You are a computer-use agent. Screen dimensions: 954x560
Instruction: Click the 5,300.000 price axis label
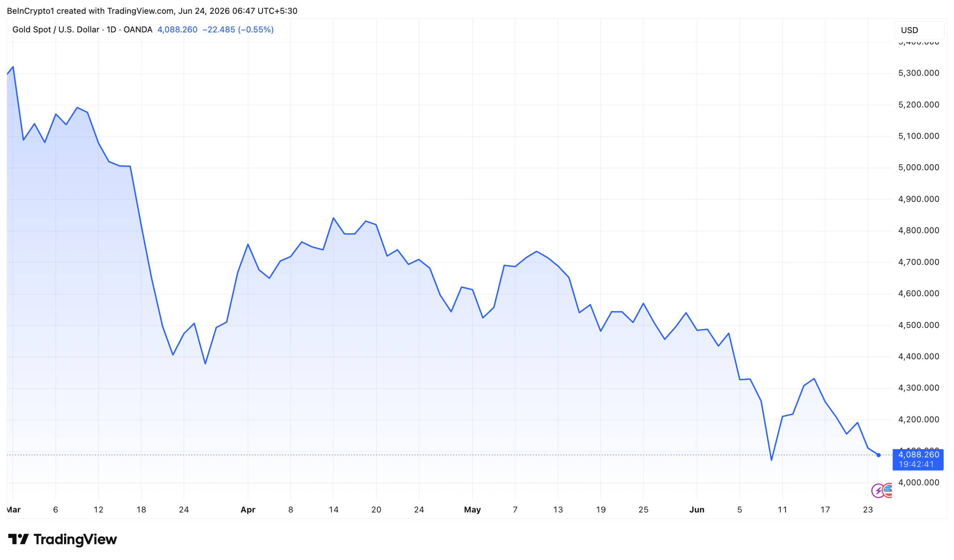click(919, 73)
